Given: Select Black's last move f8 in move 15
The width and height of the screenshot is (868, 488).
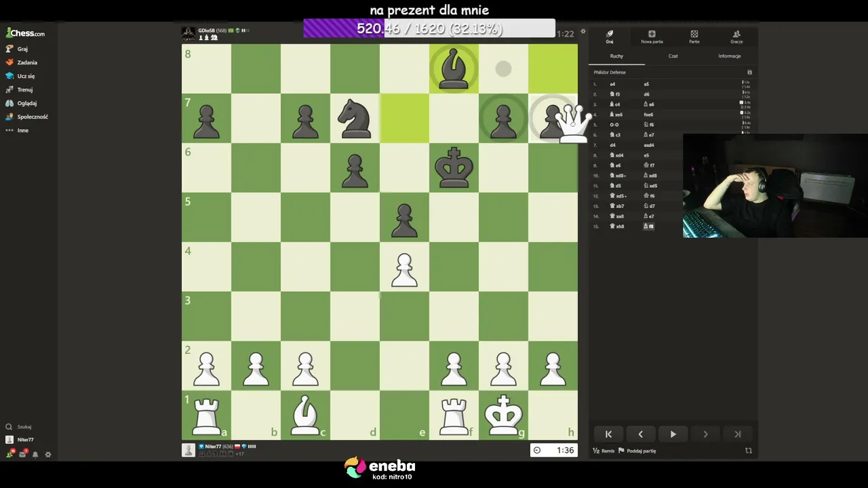Looking at the screenshot, I should pos(648,226).
